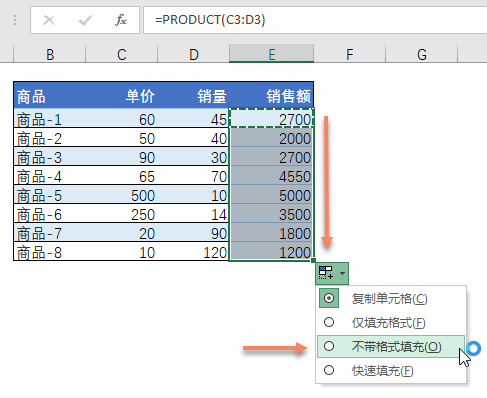This screenshot has width=487, height=398.
Task: Click the Auto Fill Options icon
Action: click(326, 273)
